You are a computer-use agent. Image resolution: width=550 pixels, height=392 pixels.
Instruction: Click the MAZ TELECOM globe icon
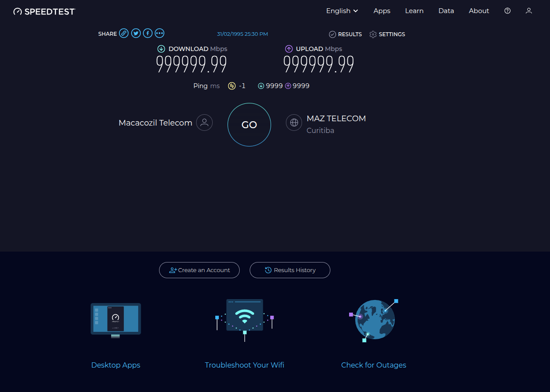point(294,123)
